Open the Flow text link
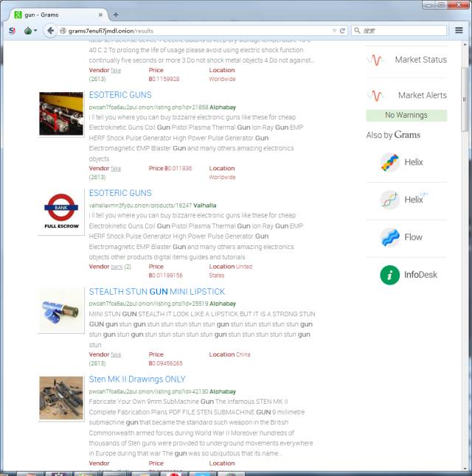Screen dimensions: 472x476 [x=413, y=237]
